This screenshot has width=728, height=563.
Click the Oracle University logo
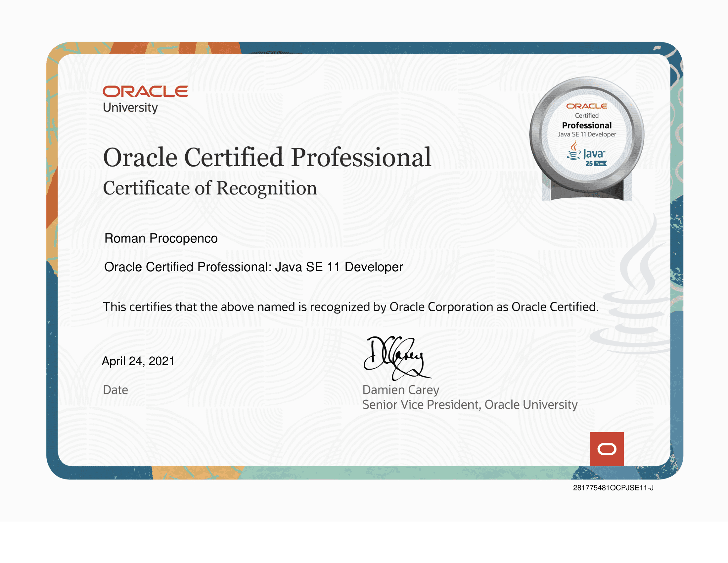click(145, 99)
